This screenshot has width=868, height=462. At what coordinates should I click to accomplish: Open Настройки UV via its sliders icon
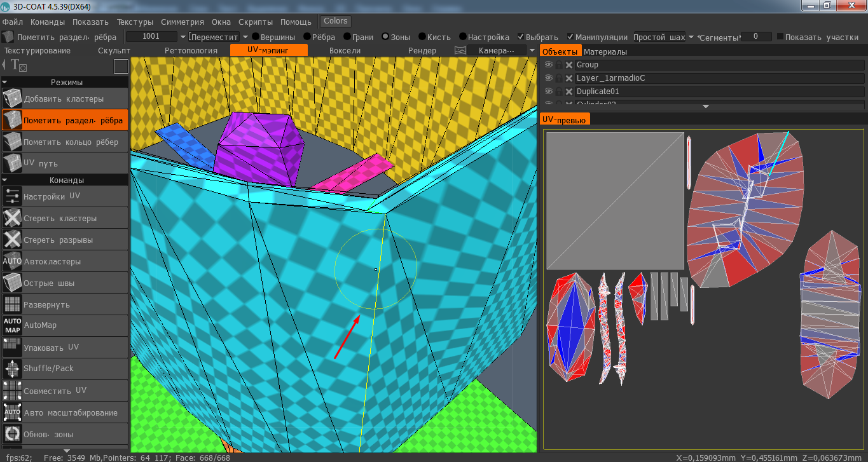pyautogui.click(x=12, y=197)
